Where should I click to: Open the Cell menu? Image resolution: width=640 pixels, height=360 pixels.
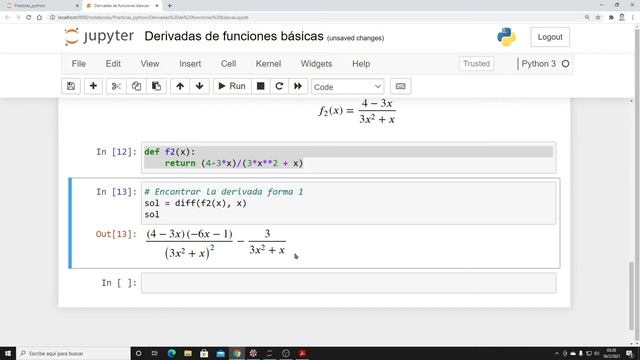(x=229, y=64)
